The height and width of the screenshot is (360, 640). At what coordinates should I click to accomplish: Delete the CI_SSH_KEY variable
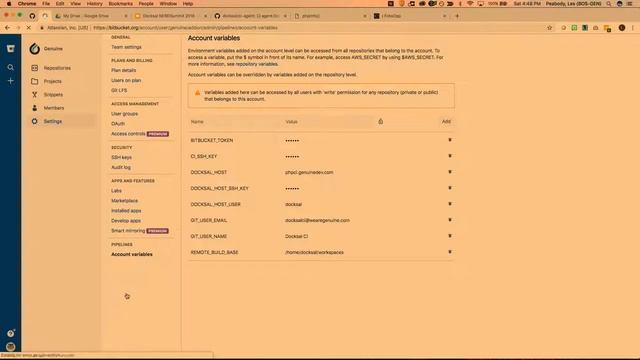[x=450, y=156]
